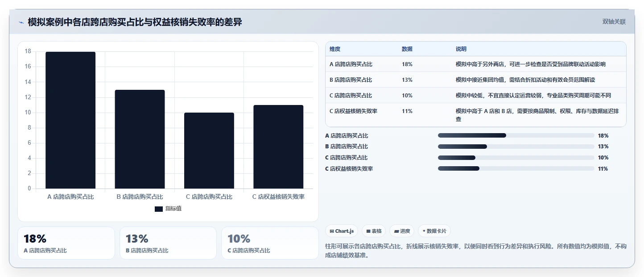Click the C 店权益核销失败率 x-axis label
This screenshot has width=644, height=277.
278,197
